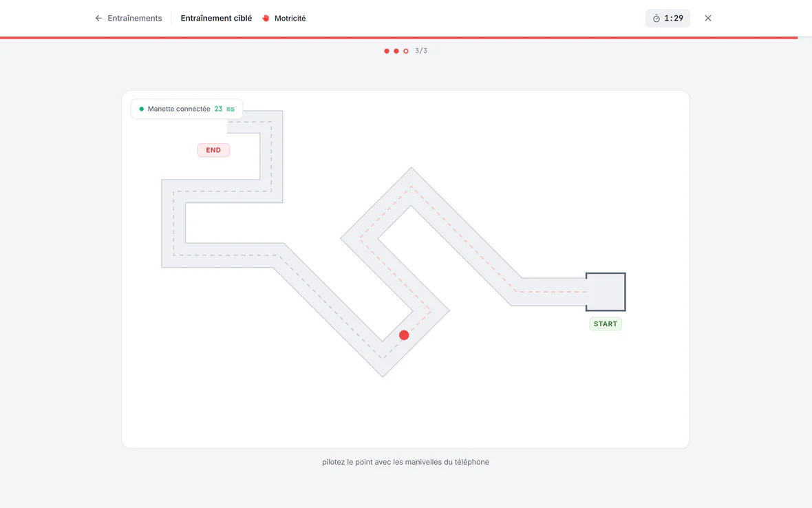
Task: Click the dark-bordered start square
Action: tap(606, 292)
